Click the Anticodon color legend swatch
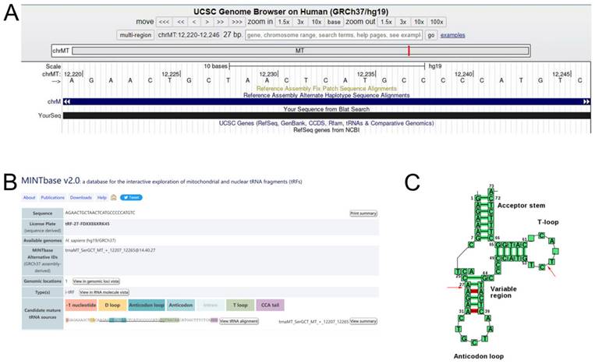The height and width of the screenshot is (364, 595). point(181,305)
